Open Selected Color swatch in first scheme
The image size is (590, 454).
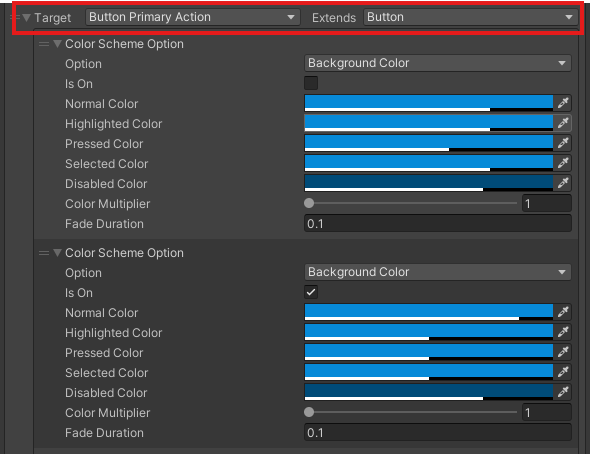429,163
